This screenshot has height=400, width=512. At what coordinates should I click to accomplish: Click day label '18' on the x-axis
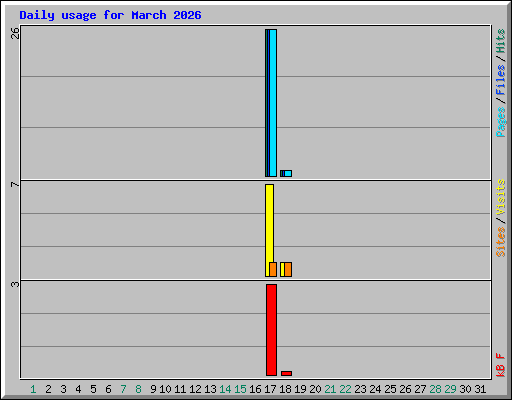point(285,389)
